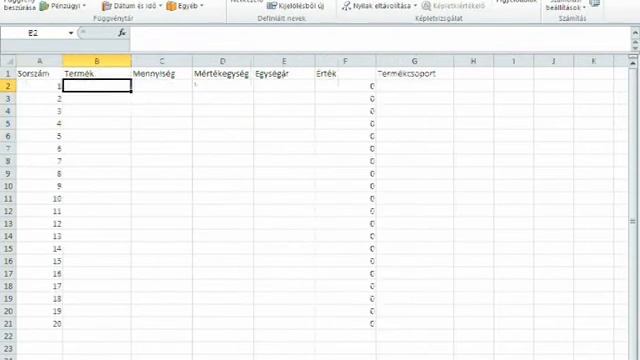The width and height of the screenshot is (640, 360).
Task: Click the Egységár header cell
Action: (284, 73)
